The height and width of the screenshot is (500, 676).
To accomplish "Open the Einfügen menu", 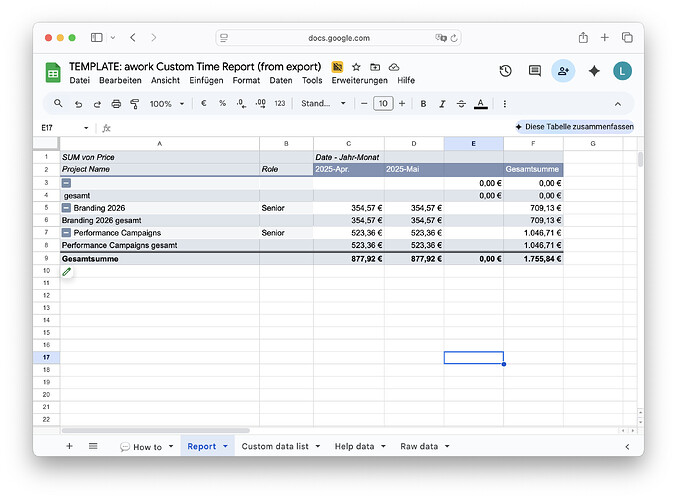I will (206, 81).
